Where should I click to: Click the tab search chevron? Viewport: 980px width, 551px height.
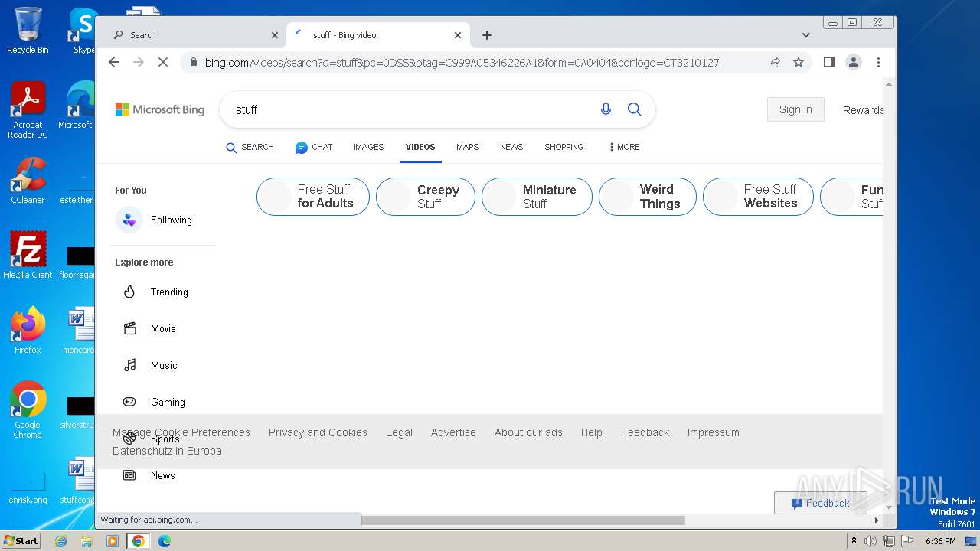tap(805, 35)
